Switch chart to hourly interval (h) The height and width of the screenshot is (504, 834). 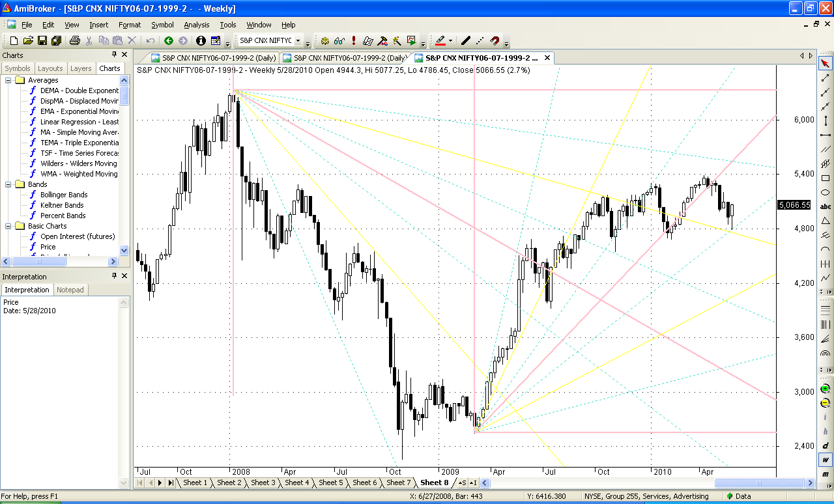(x=826, y=431)
